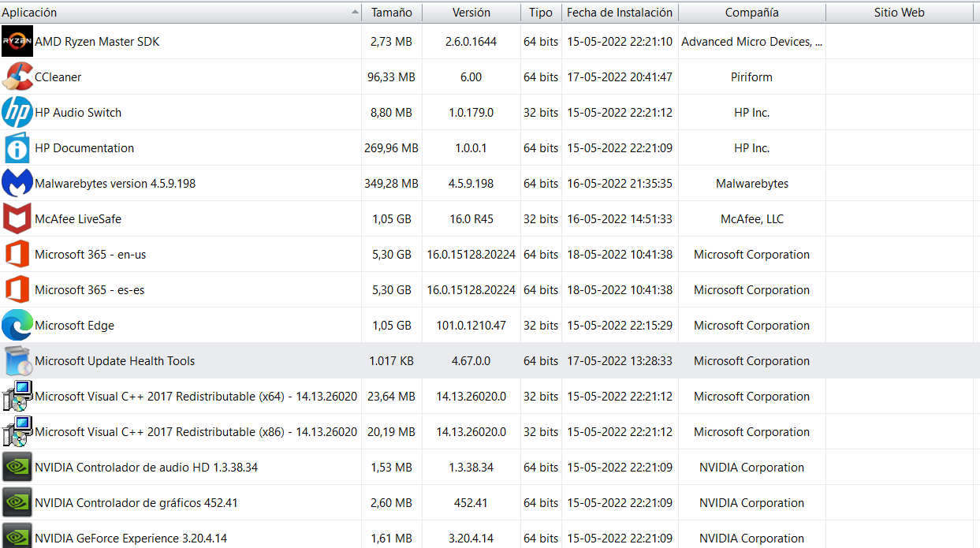Click the NVIDIA Controlador de audio HD icon
This screenshot has width=980, height=548.
coord(17,467)
